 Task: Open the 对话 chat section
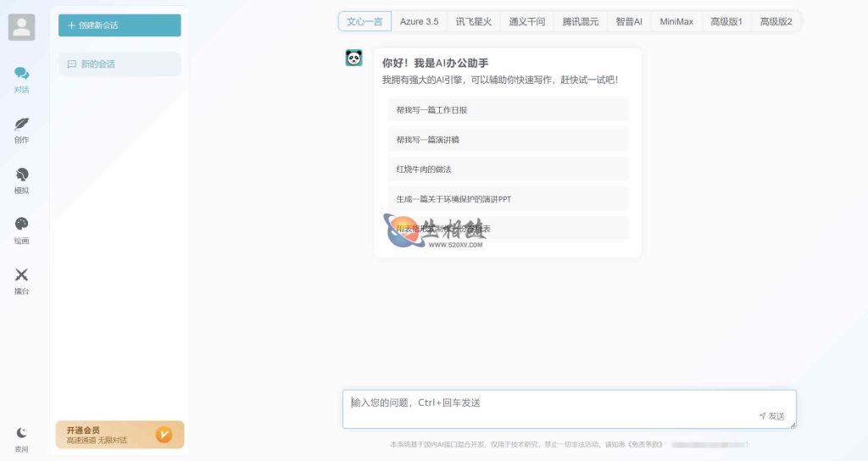click(21, 80)
